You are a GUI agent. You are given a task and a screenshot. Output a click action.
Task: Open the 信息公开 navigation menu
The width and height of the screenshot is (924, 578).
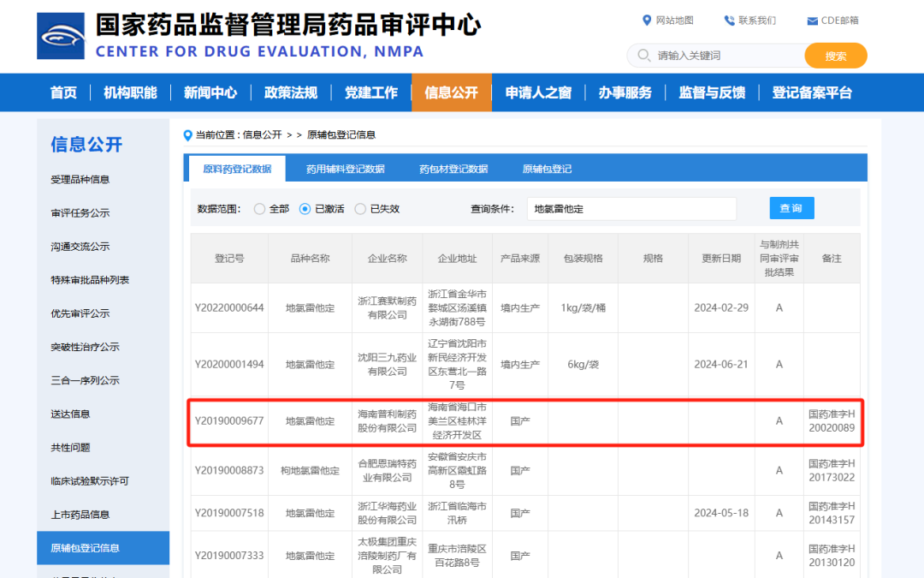click(451, 92)
